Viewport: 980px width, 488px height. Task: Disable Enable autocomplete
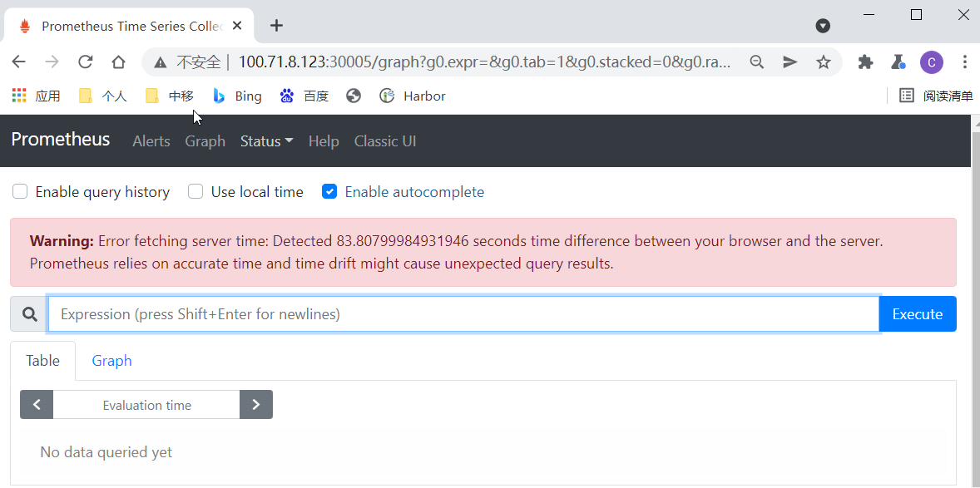[x=329, y=191]
